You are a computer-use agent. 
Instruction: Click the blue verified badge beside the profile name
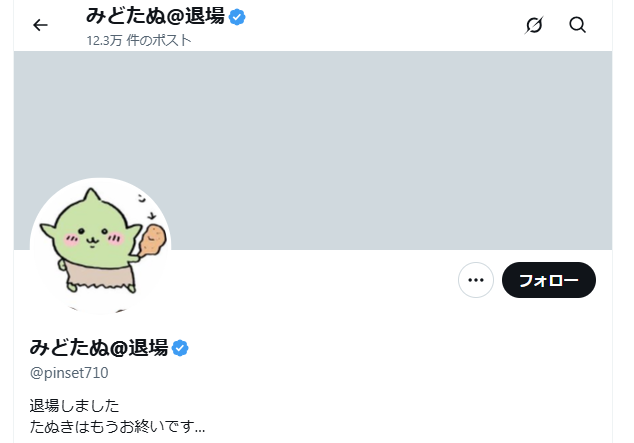click(180, 348)
